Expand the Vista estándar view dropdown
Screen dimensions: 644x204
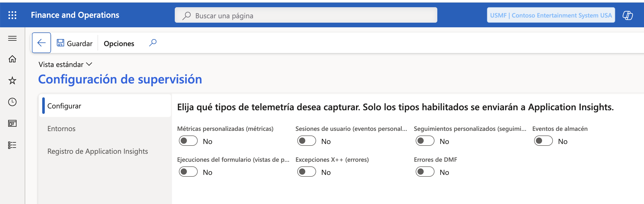point(65,64)
